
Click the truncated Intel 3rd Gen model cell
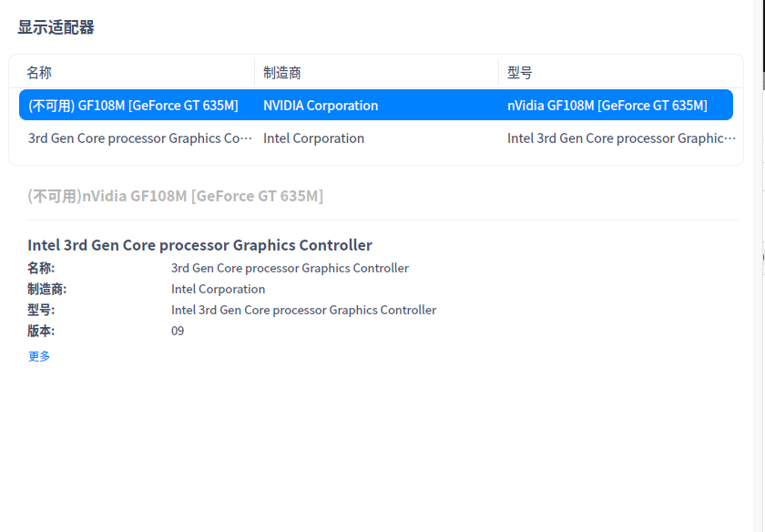[621, 138]
